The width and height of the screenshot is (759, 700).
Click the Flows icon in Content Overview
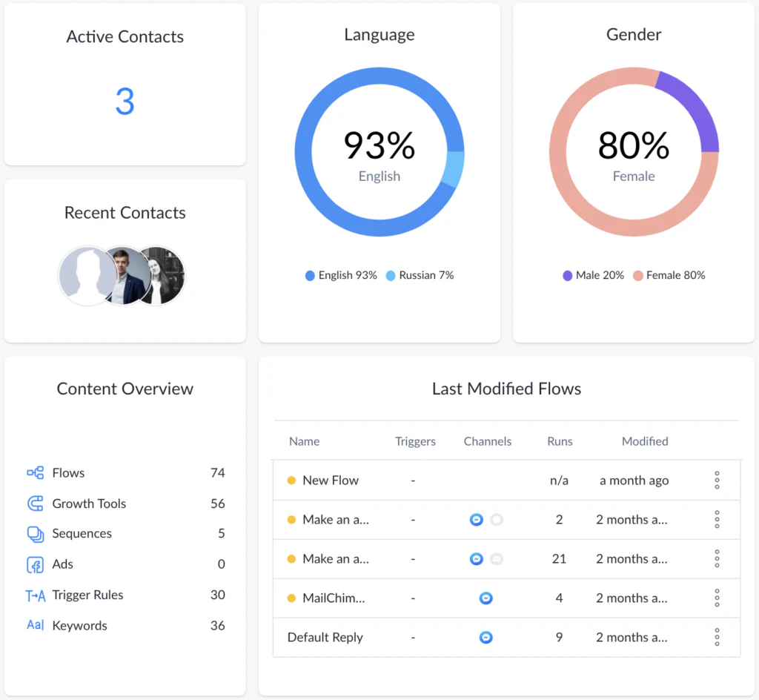pos(35,473)
